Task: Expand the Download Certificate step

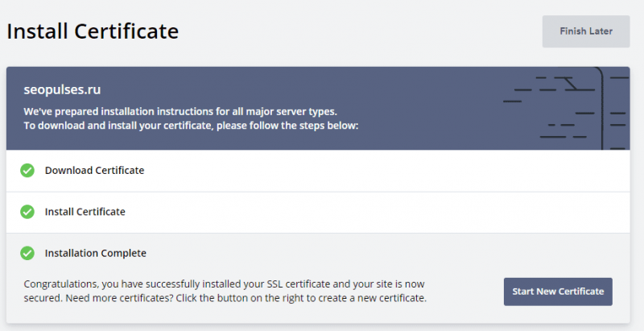Action: [x=318, y=171]
